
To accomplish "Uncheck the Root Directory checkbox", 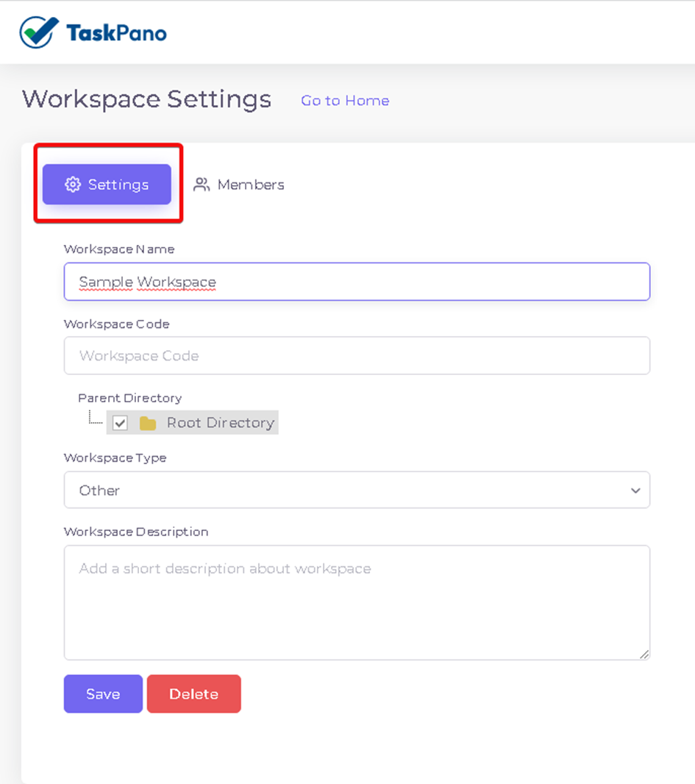I will coord(120,423).
